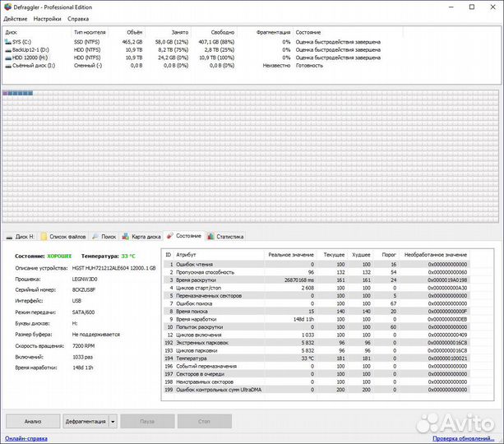Switch to the Поиск tab

point(104,237)
